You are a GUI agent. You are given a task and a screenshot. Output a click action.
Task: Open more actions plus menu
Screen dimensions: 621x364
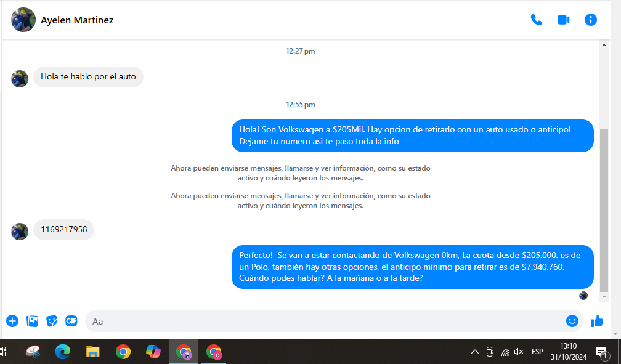pos(12,321)
